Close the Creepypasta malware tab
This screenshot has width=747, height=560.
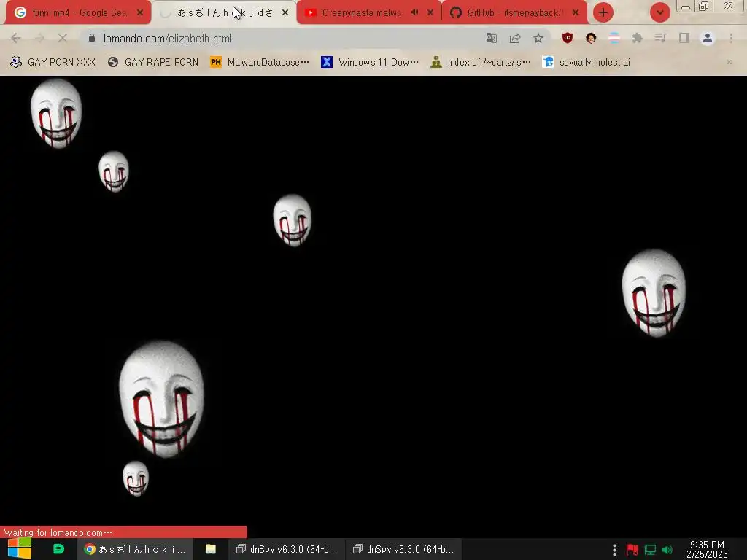(430, 13)
